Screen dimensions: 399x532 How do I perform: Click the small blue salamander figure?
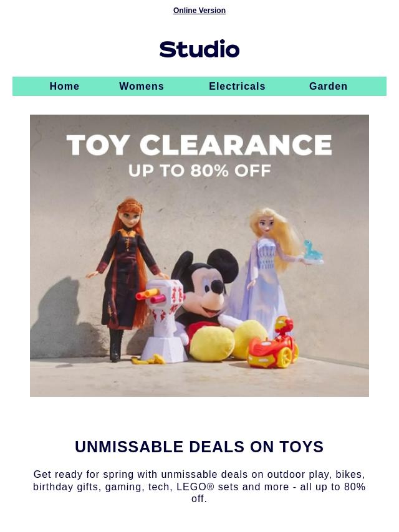[312, 252]
